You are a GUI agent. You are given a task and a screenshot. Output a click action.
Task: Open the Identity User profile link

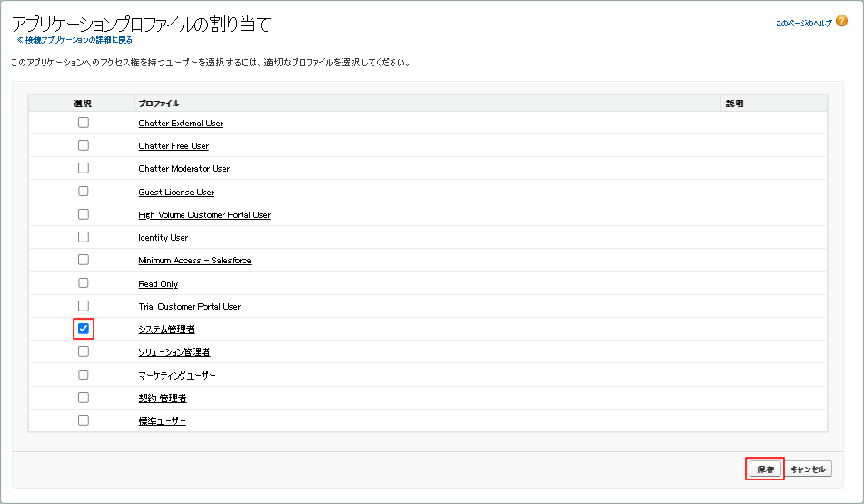click(164, 237)
